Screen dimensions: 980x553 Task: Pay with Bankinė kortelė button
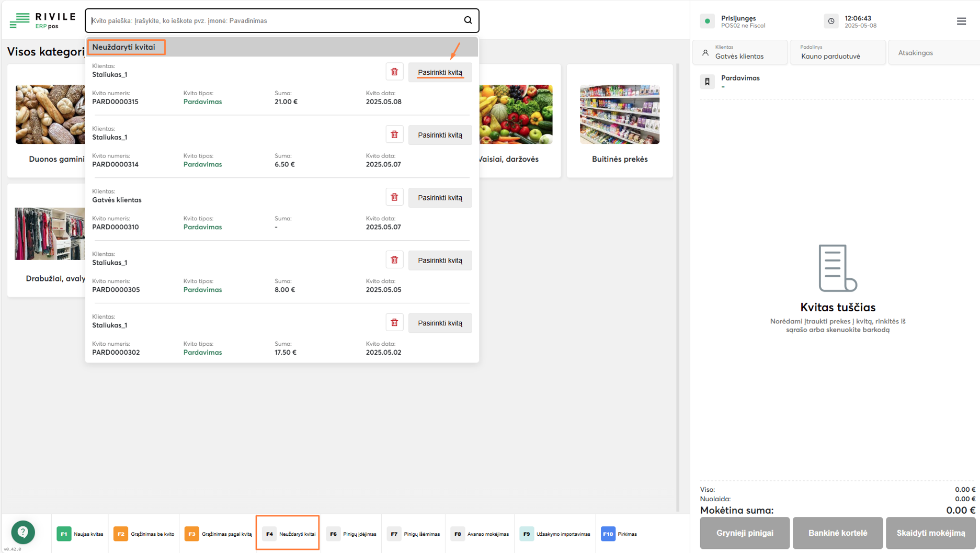837,533
